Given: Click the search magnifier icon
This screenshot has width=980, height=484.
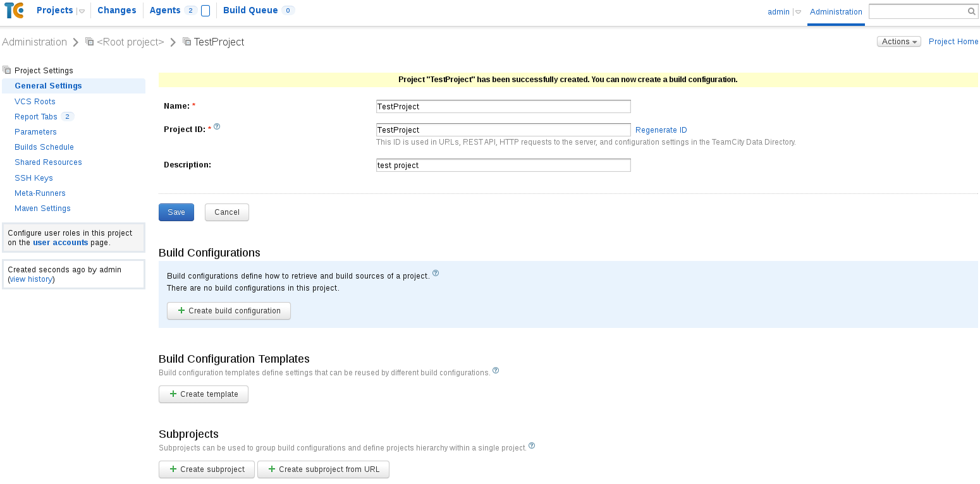Looking at the screenshot, I should [972, 11].
